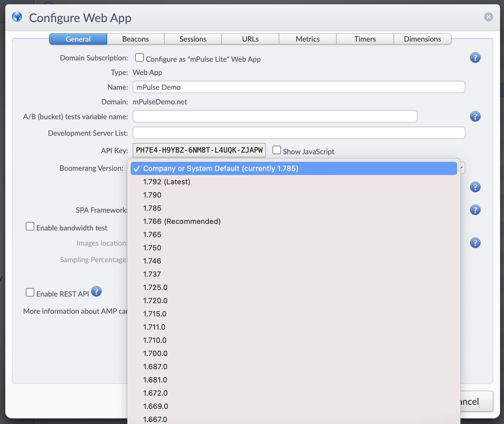
Task: Click the Development Server List field
Action: [x=299, y=133]
